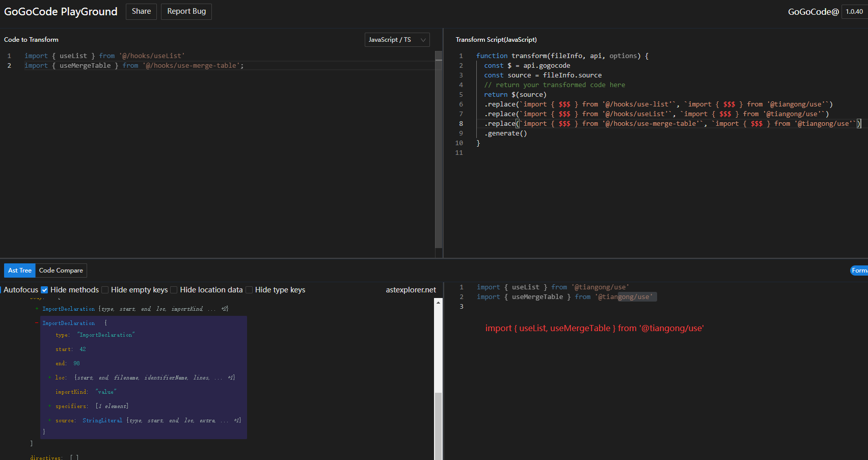This screenshot has height=460, width=868.
Task: Click the AST tree scrollbar thumb
Action: (438, 426)
